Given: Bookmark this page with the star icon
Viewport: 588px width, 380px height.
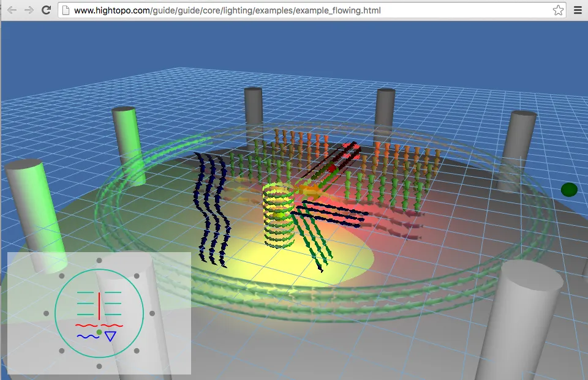Looking at the screenshot, I should coord(557,10).
